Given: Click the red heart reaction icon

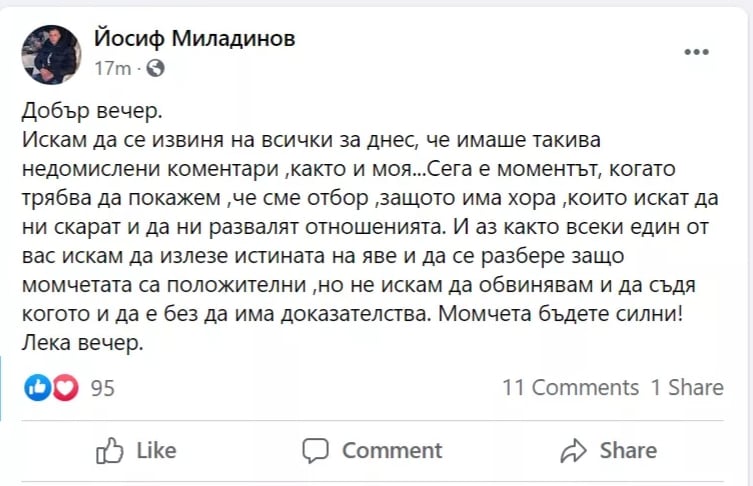Looking at the screenshot, I should coord(65,387).
